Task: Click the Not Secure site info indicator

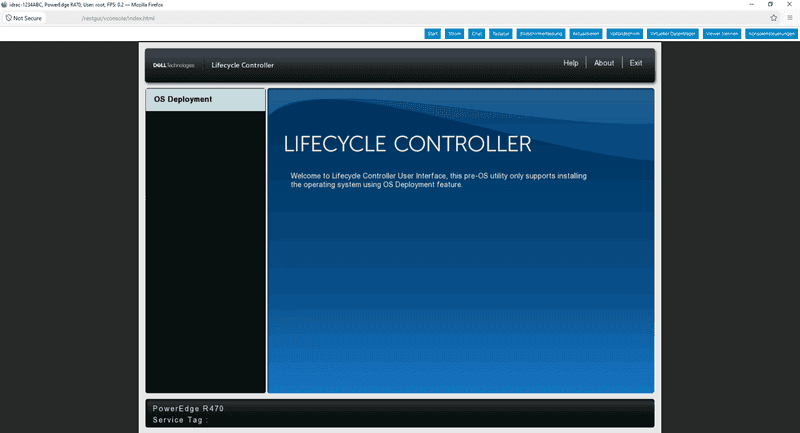Action: (x=24, y=18)
